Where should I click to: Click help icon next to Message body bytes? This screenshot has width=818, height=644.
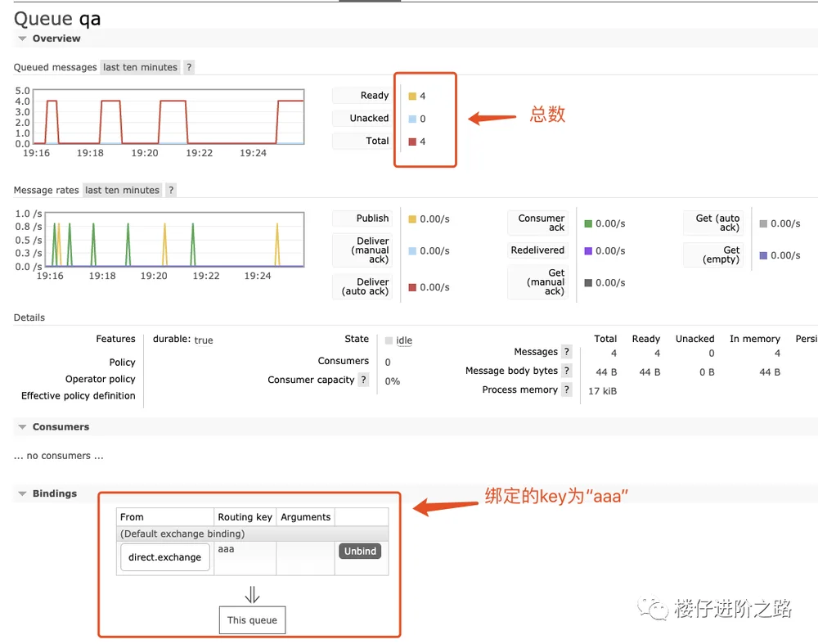point(567,371)
